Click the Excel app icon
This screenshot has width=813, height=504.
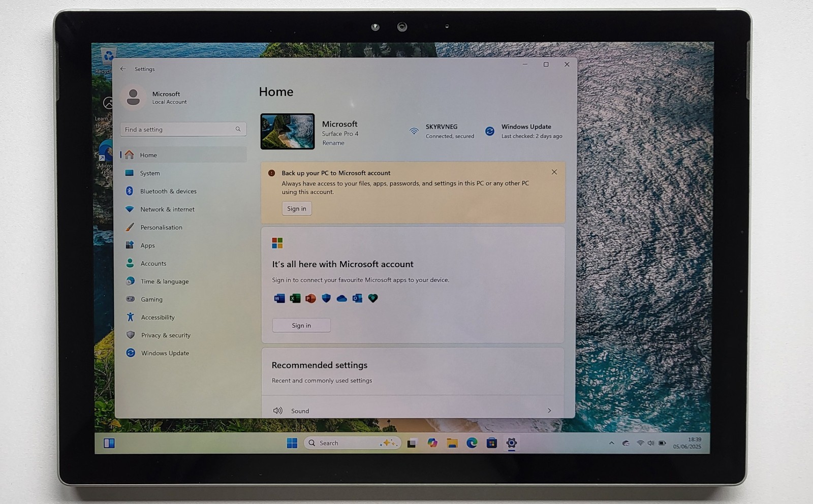click(295, 298)
